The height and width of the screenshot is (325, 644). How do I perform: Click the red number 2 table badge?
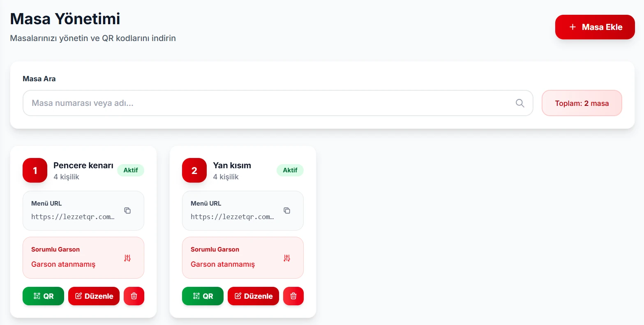tap(194, 170)
